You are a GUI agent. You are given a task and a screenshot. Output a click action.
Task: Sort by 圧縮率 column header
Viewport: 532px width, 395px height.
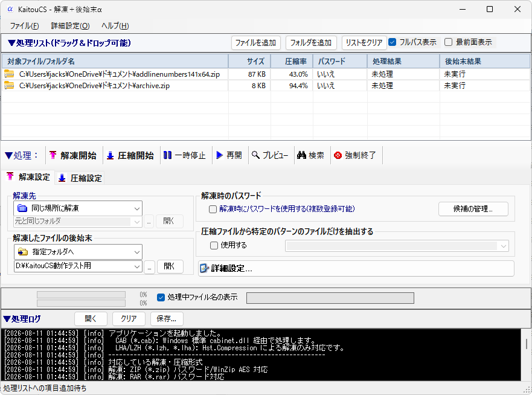(292, 62)
